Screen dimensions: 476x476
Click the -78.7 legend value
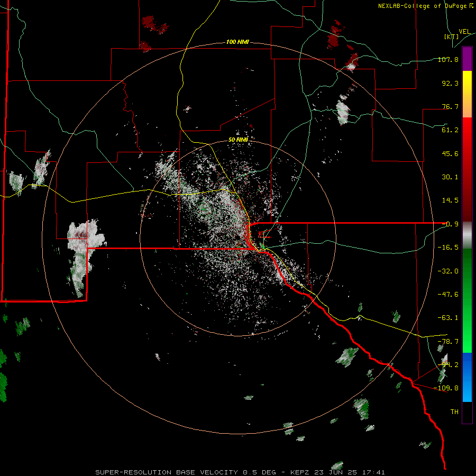(448, 342)
